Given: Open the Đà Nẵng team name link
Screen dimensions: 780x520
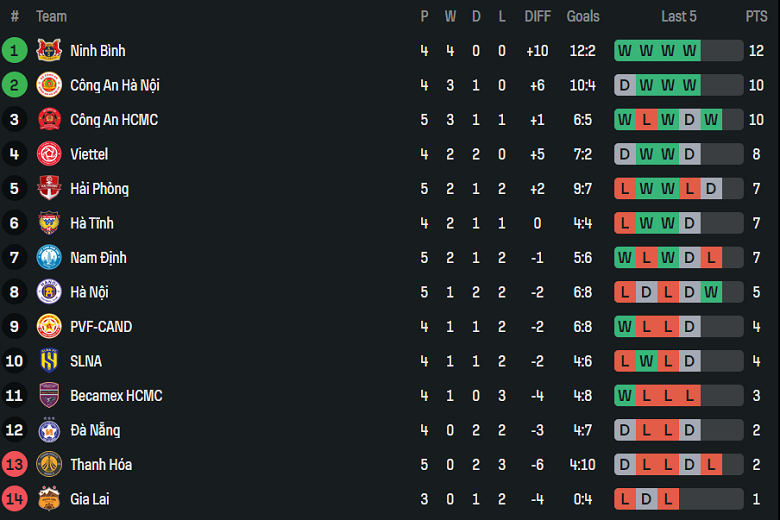Looking at the screenshot, I should 95,430.
